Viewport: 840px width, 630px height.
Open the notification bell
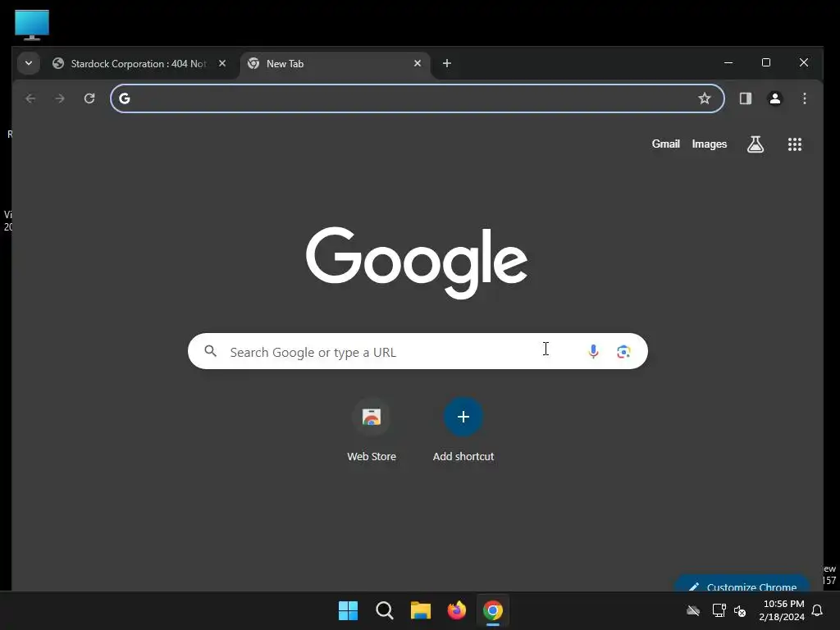point(817,610)
